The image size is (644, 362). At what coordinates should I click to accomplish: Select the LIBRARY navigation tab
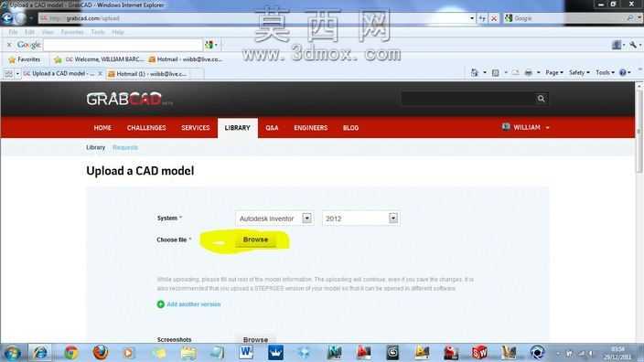pos(238,128)
